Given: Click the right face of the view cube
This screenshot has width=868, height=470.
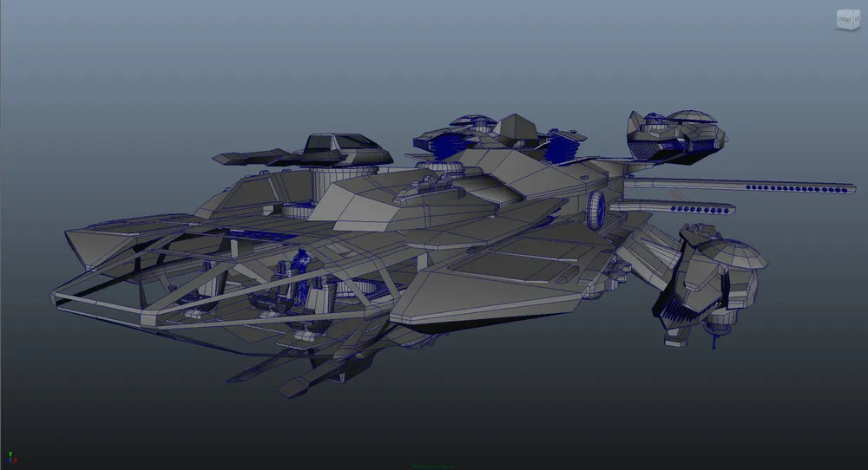Looking at the screenshot, I should [x=857, y=18].
